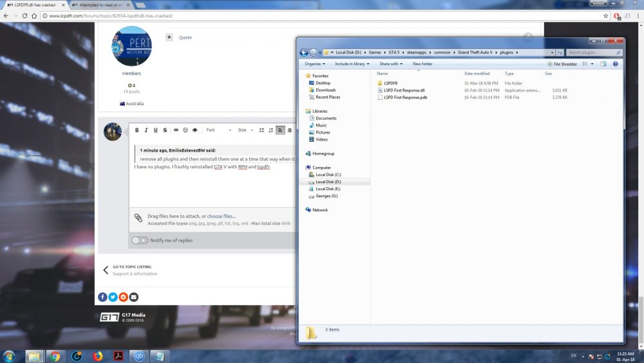This screenshot has height=363, width=644.
Task: Select the LSPD First Response.dll file
Action: 404,90
